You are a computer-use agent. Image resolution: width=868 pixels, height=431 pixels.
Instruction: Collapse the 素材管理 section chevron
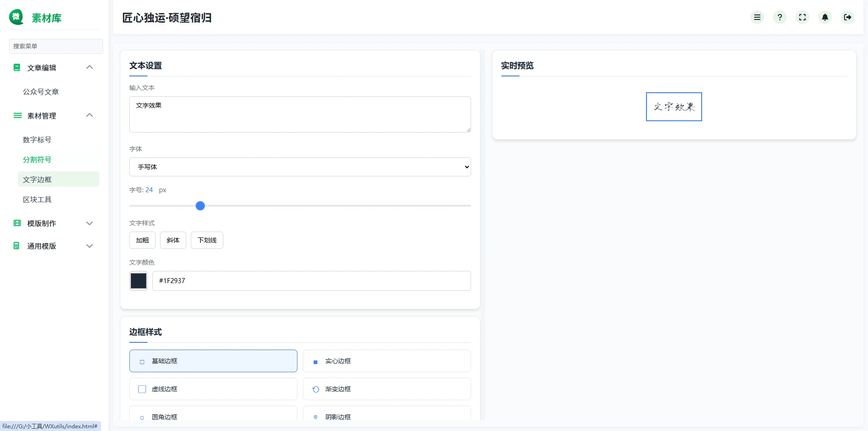90,115
